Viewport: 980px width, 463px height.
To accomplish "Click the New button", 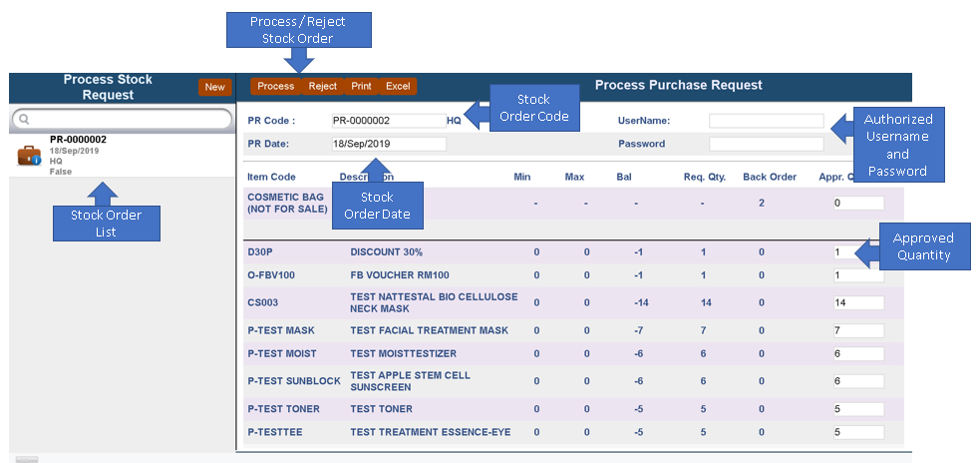I will 215,87.
